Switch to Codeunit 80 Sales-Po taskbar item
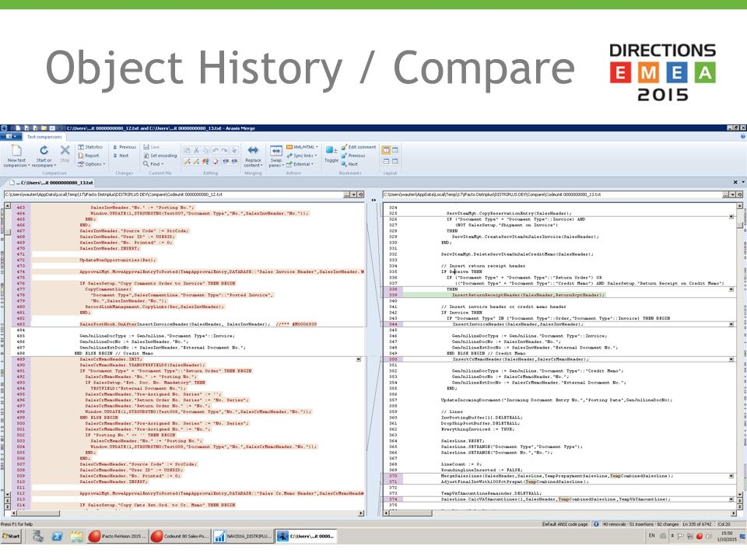747x560 pixels. click(x=180, y=537)
